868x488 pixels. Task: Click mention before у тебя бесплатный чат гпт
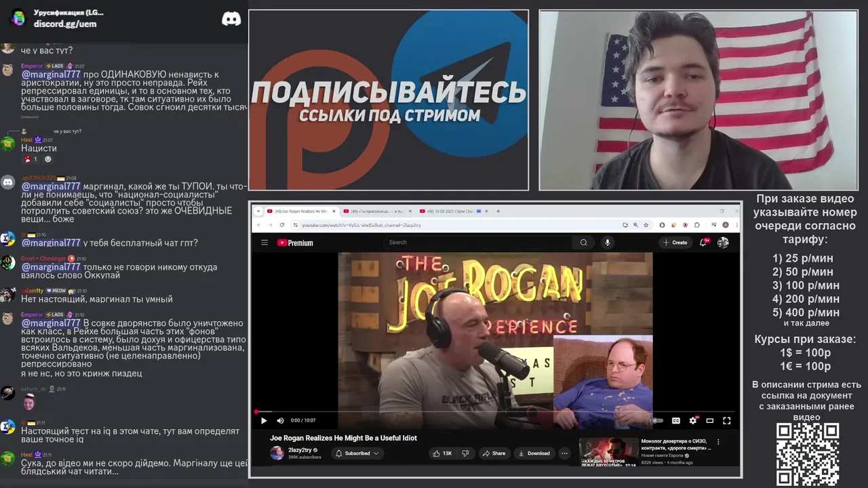point(51,243)
